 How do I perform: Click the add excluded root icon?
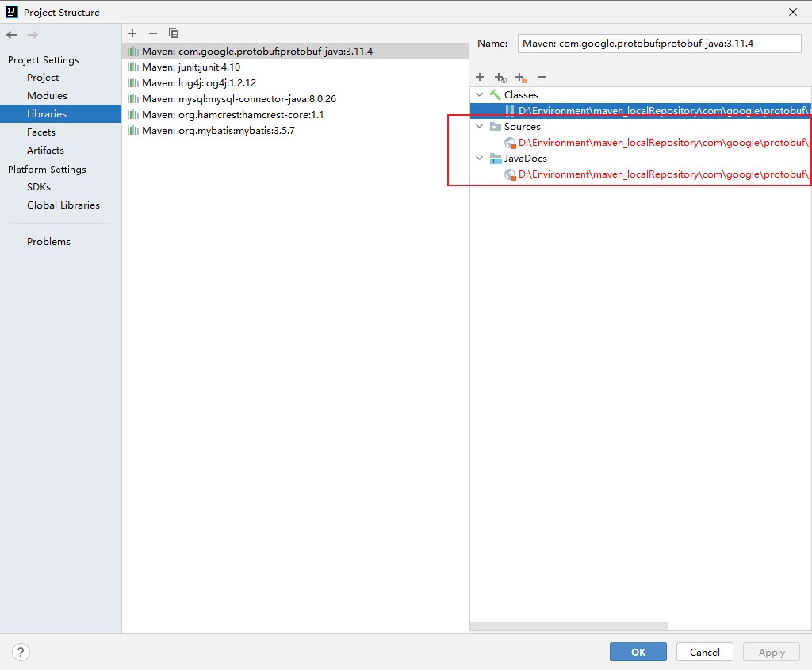tap(521, 78)
